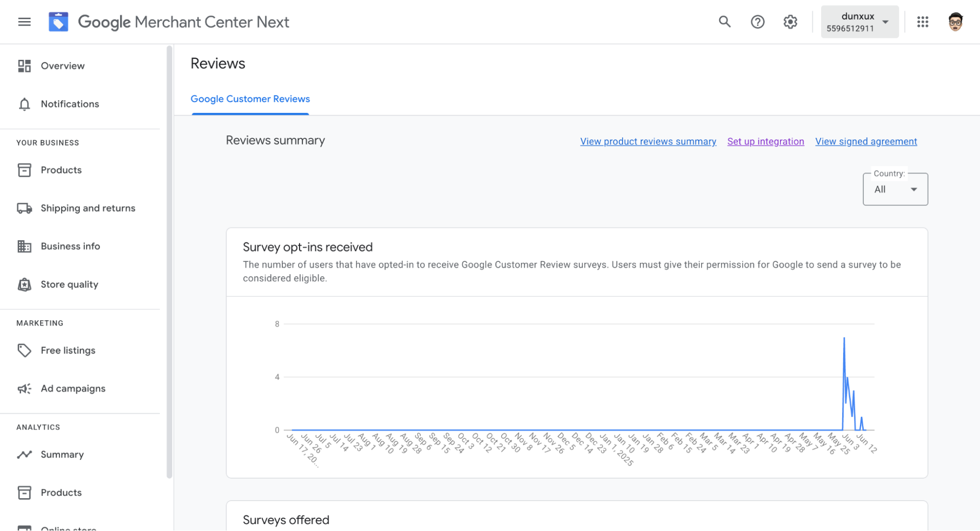Click the Surveys offered heading
The image size is (980, 531).
point(286,520)
